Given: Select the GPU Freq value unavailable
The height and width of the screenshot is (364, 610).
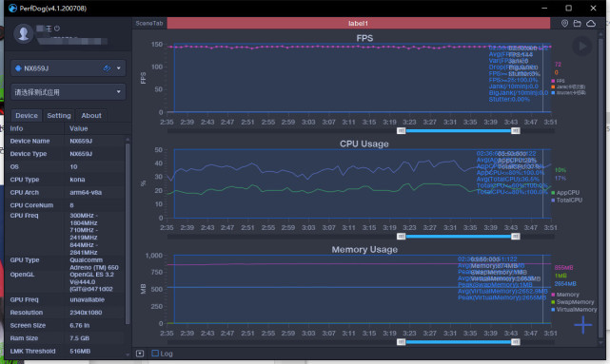Looking at the screenshot, I should (x=88, y=299).
